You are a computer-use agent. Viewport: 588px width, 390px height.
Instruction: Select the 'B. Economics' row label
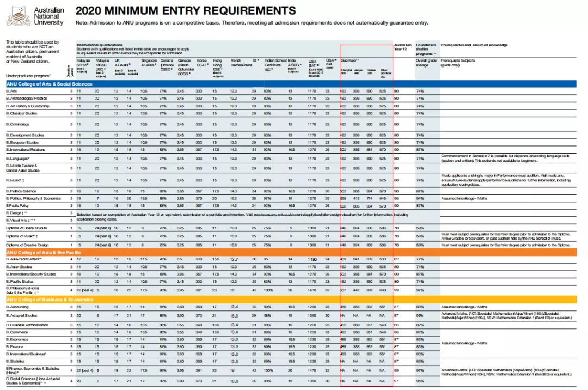click(17, 340)
